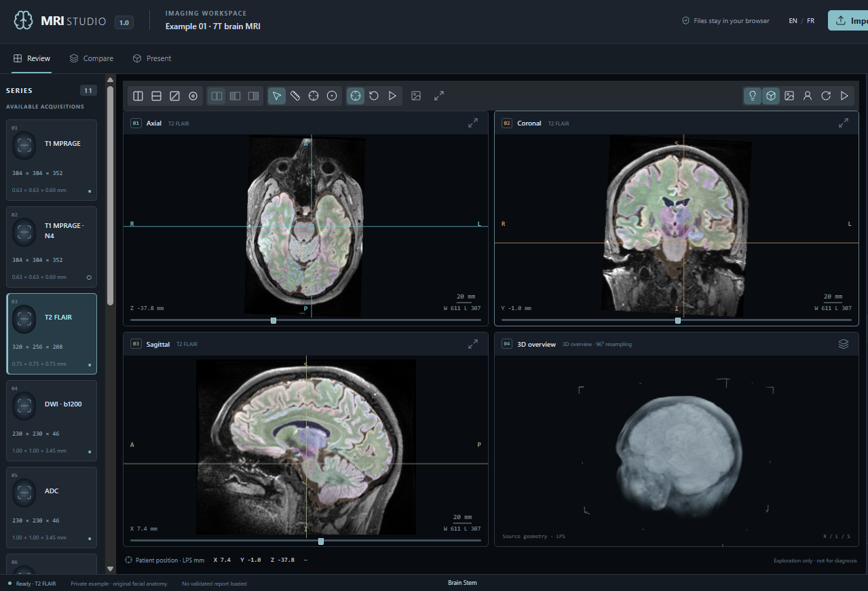
Task: Select the two-column vertical split layout icon
Action: pos(138,96)
